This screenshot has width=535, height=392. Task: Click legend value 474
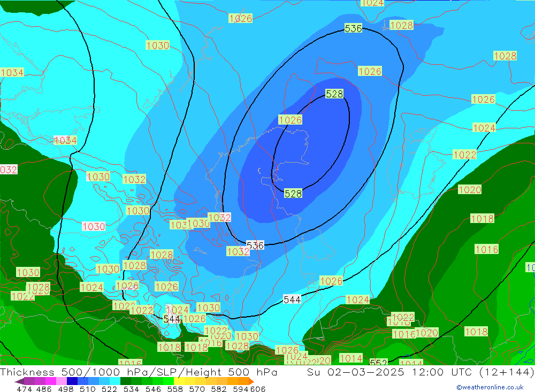(x=24, y=389)
